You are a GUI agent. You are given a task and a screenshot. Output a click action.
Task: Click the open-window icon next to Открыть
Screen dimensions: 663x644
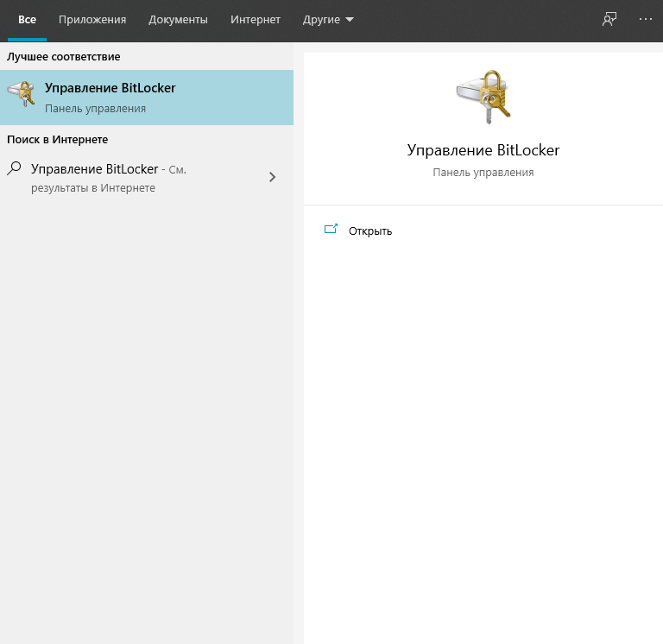(x=330, y=230)
